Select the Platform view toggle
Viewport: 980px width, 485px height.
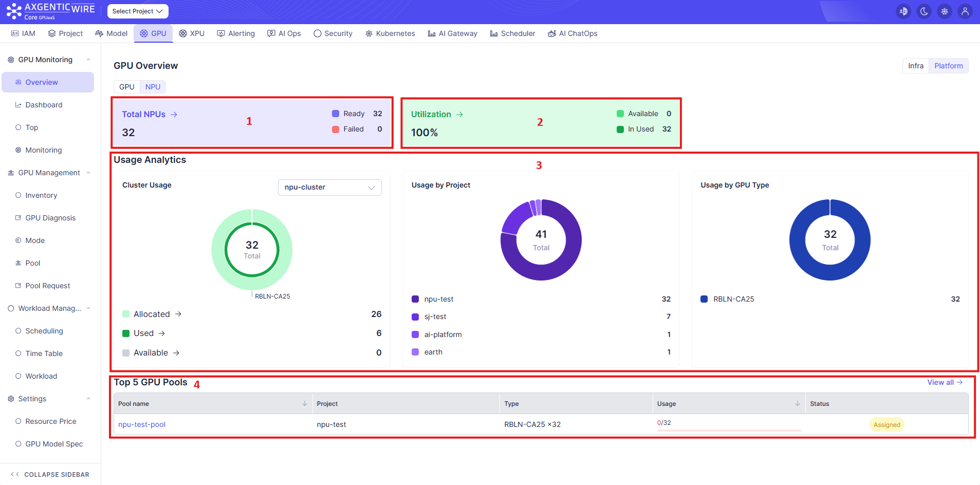948,66
